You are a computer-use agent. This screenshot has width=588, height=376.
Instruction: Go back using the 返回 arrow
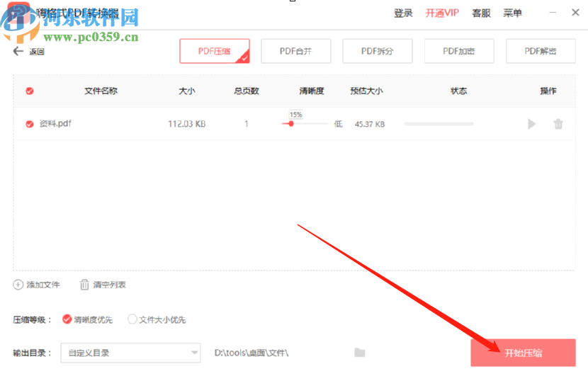coord(18,52)
